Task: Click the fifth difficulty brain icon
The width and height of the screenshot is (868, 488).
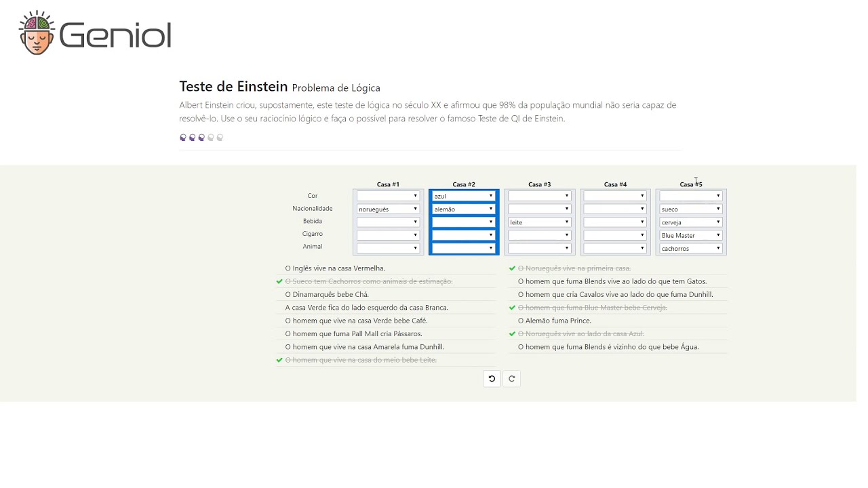Action: pyautogui.click(x=220, y=138)
